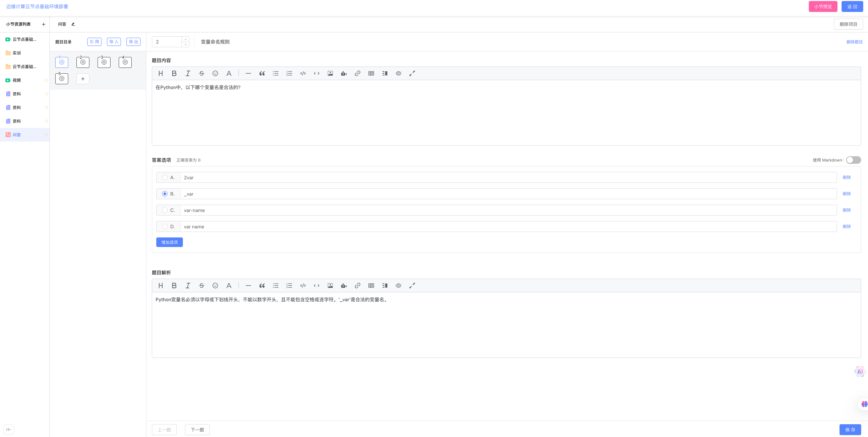868x437 pixels.
Task: Click the edit pencil next to 问答 title
Action: pyautogui.click(x=73, y=24)
